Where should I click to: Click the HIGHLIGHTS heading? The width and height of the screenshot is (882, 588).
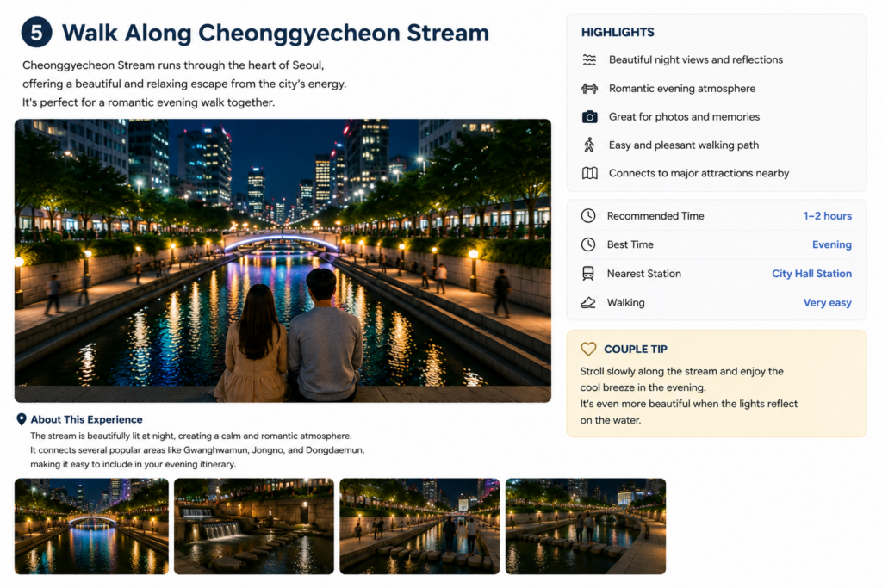point(618,32)
